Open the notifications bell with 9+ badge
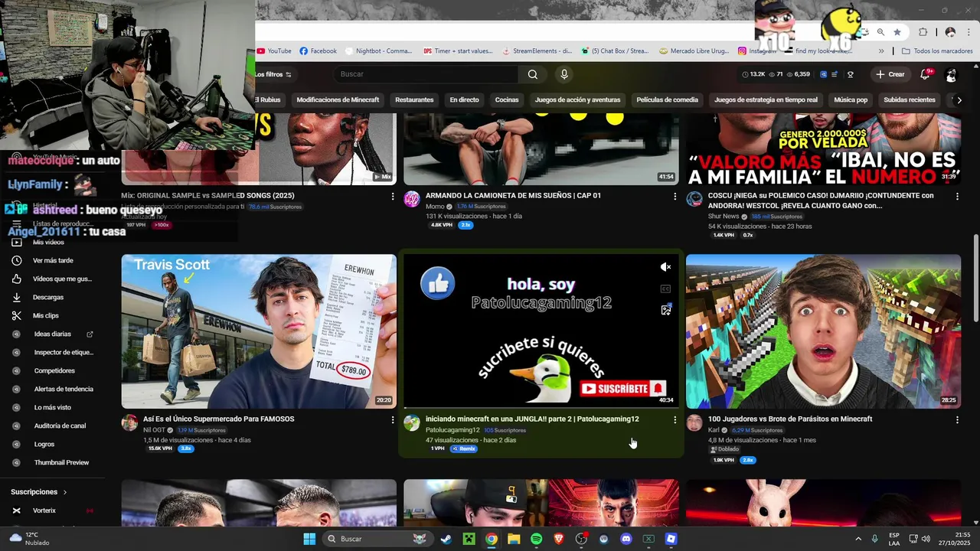Viewport: 980px width, 551px height. tap(926, 74)
